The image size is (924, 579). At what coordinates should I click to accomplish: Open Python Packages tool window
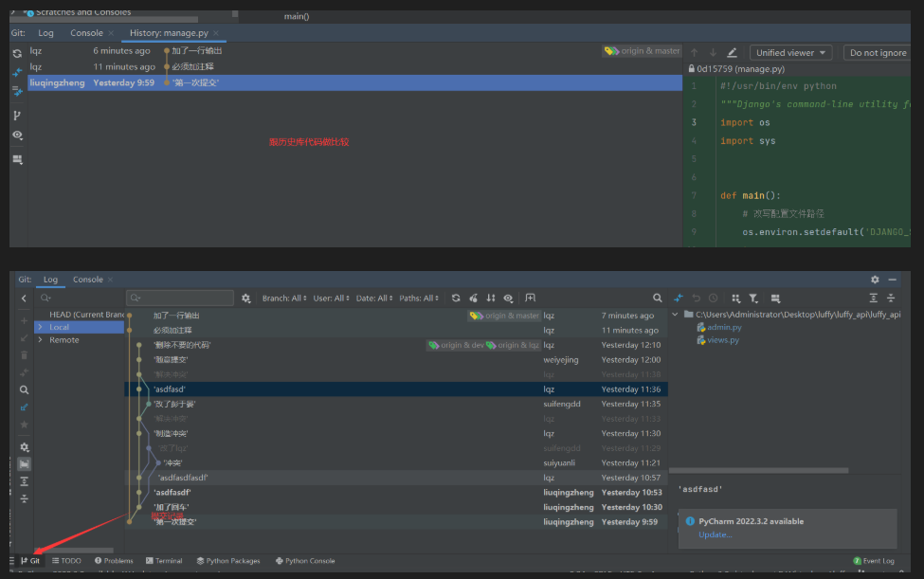[x=228, y=561]
